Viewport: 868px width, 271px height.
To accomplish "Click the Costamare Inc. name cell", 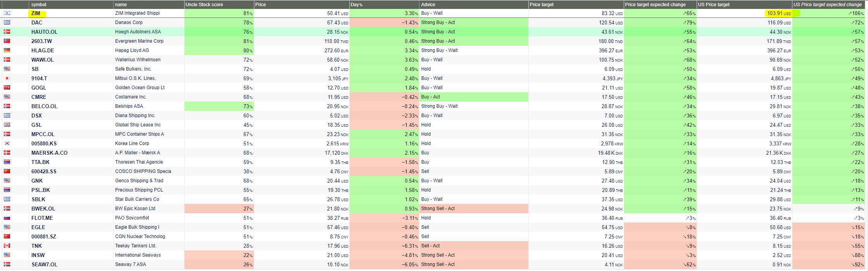I will click(149, 97).
